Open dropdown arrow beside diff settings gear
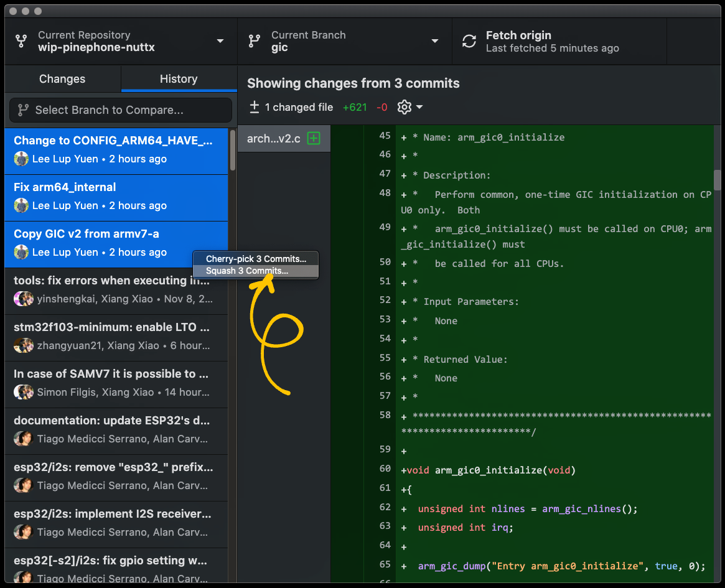725x588 pixels. click(420, 107)
